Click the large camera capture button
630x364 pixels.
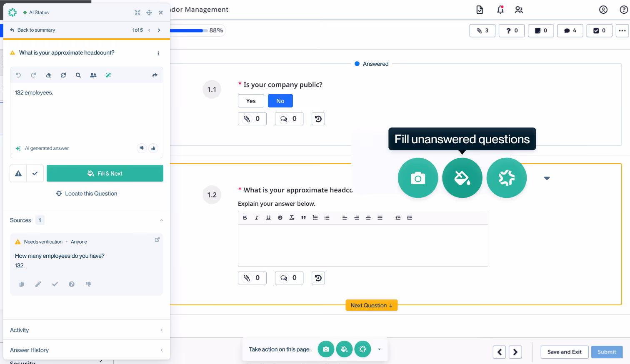pyautogui.click(x=418, y=178)
